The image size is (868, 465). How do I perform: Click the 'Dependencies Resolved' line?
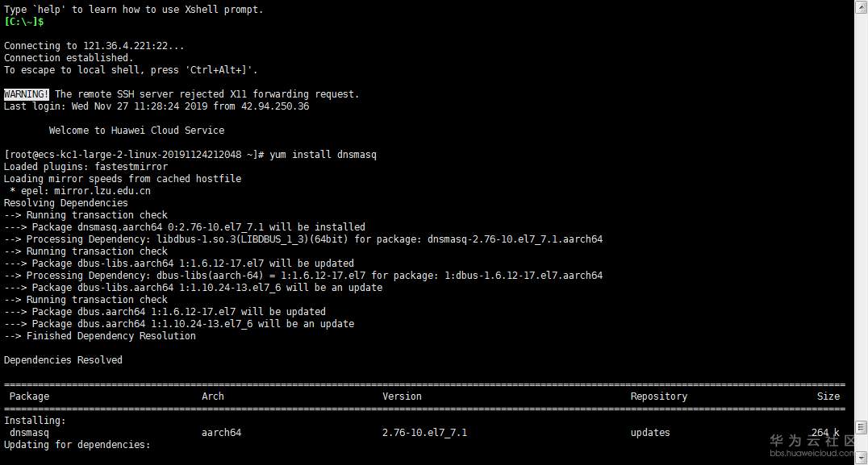coord(63,360)
